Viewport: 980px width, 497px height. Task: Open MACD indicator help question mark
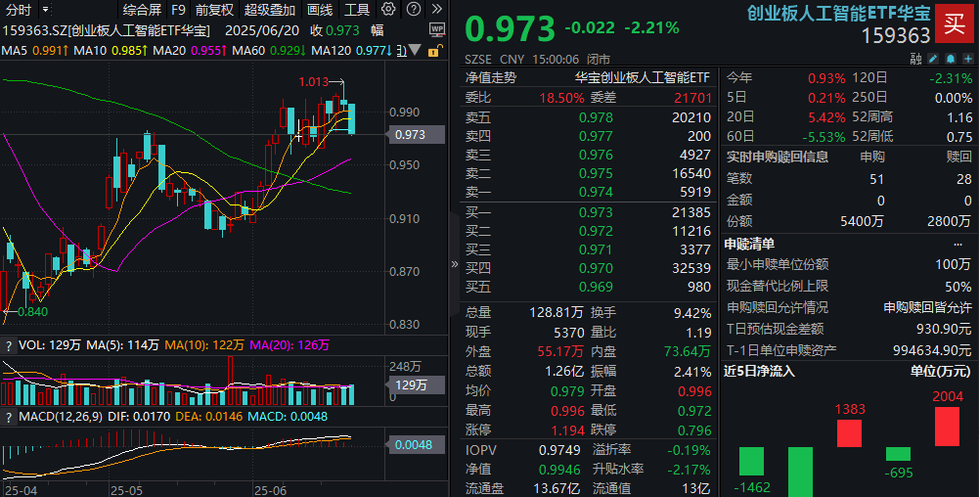(10, 418)
